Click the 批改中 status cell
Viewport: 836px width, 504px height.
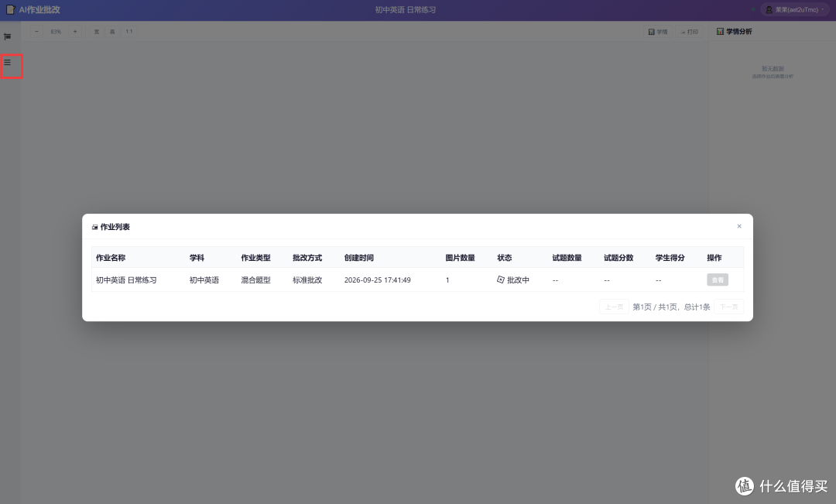(513, 280)
